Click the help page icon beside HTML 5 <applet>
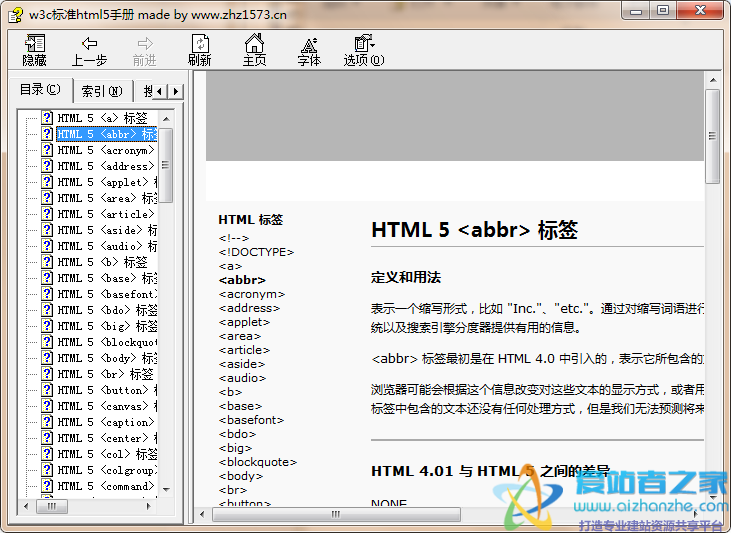The image size is (731, 533). [x=47, y=181]
